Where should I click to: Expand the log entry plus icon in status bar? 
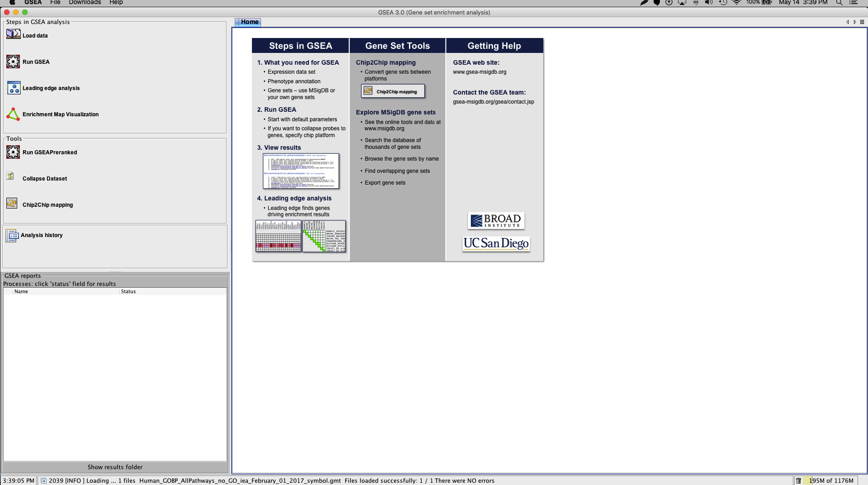(44, 480)
